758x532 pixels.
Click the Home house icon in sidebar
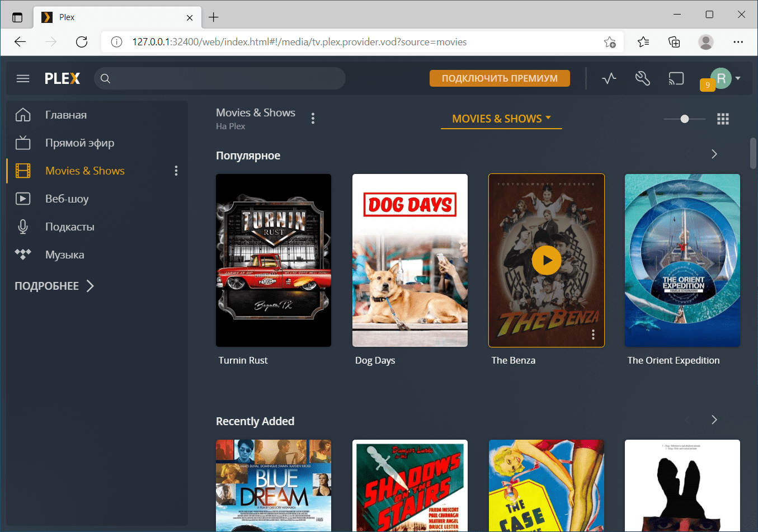click(23, 115)
